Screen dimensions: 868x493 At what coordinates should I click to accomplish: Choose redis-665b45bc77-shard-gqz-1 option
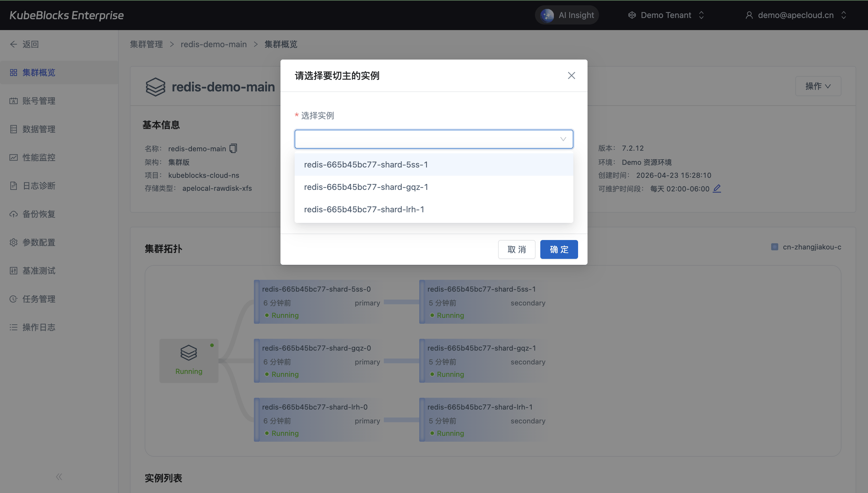tap(366, 187)
